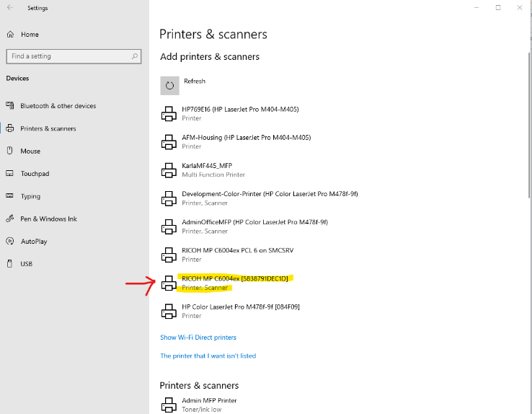The height and width of the screenshot is (414, 532).
Task: Click the AutoPlay sidebar icon
Action: (x=10, y=242)
